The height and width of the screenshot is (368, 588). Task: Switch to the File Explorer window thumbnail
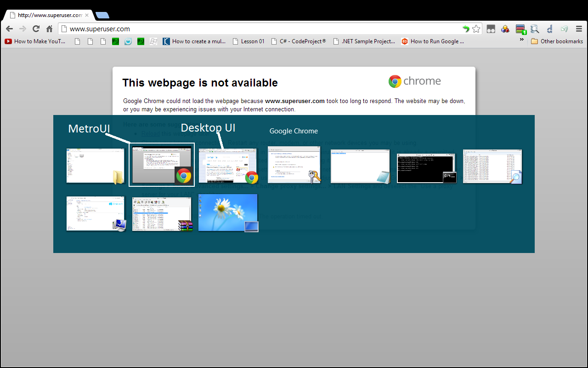click(96, 166)
